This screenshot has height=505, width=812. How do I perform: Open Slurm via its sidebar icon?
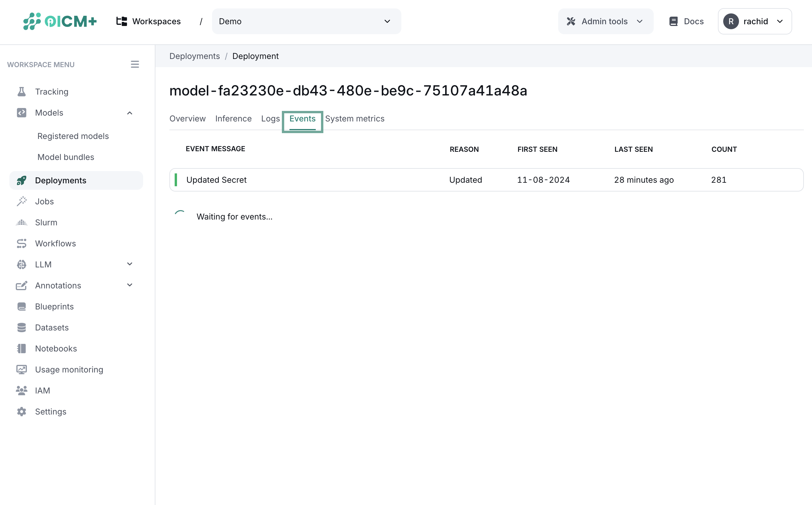[21, 222]
